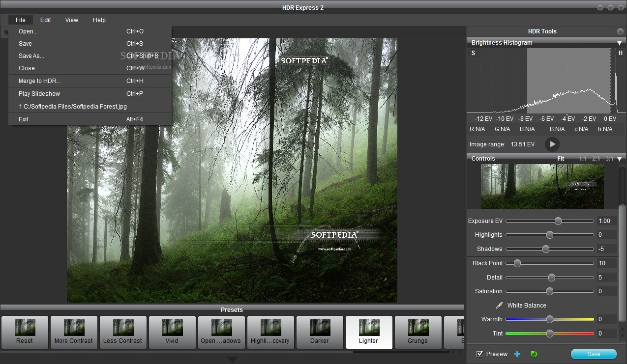This screenshot has height=364, width=627.
Task: Click the Tint value field
Action: [607, 334]
